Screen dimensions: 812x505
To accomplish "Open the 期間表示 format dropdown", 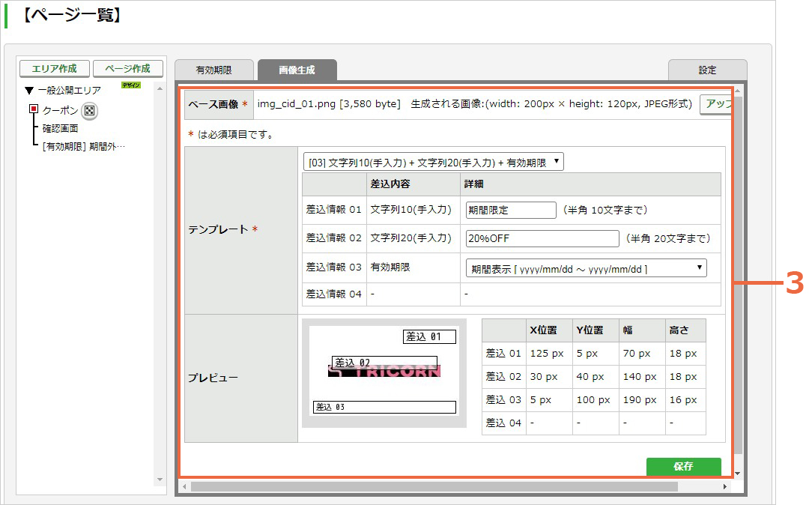I will [587, 268].
